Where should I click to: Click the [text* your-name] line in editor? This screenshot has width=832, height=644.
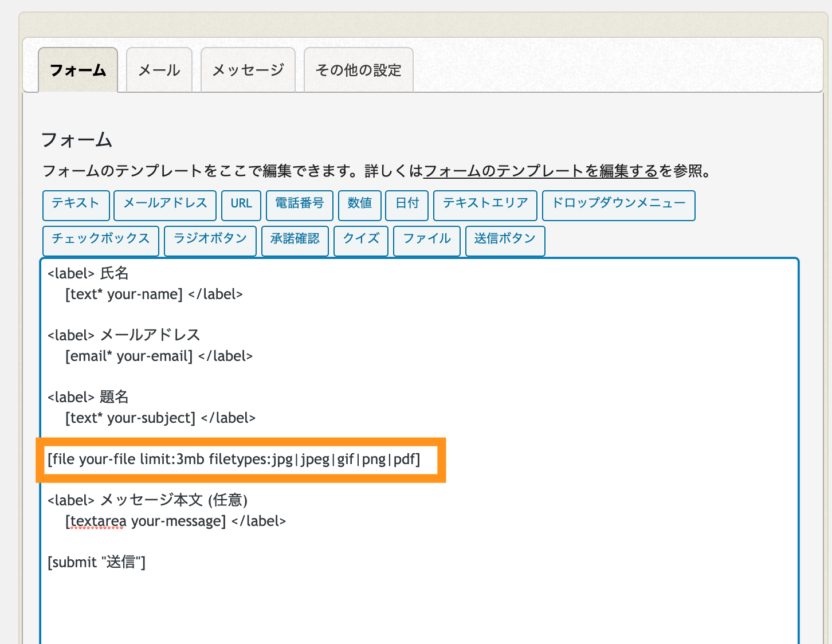tap(154, 294)
